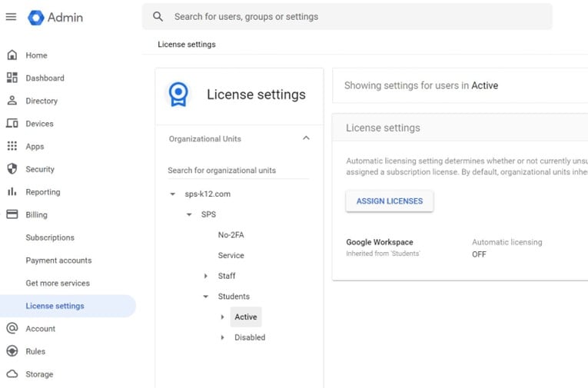Select the Staff organizational unit
Screen dimensions: 588x388
click(227, 276)
